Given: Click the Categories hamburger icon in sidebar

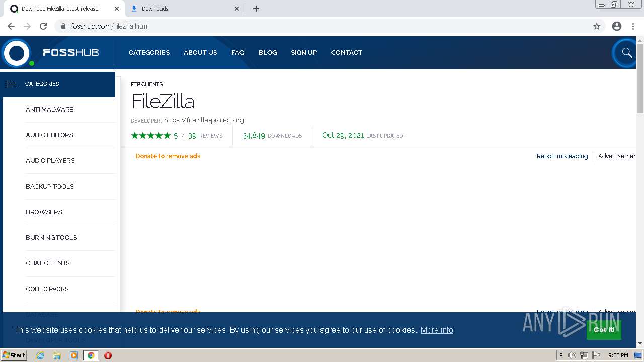Looking at the screenshot, I should tap(12, 84).
